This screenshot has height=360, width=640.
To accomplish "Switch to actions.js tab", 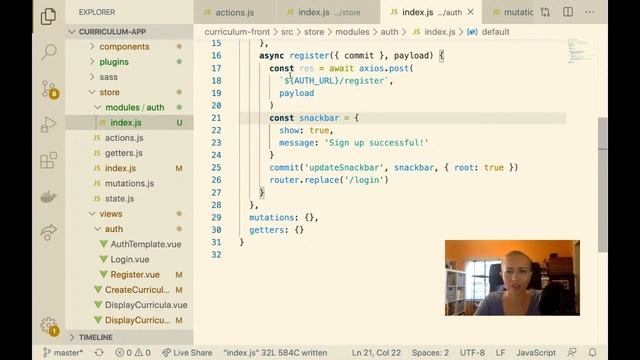I will (235, 12).
